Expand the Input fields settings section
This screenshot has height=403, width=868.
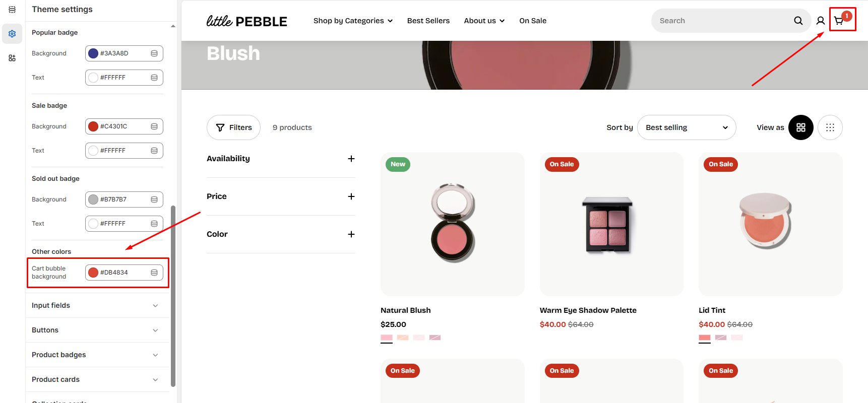click(x=95, y=305)
